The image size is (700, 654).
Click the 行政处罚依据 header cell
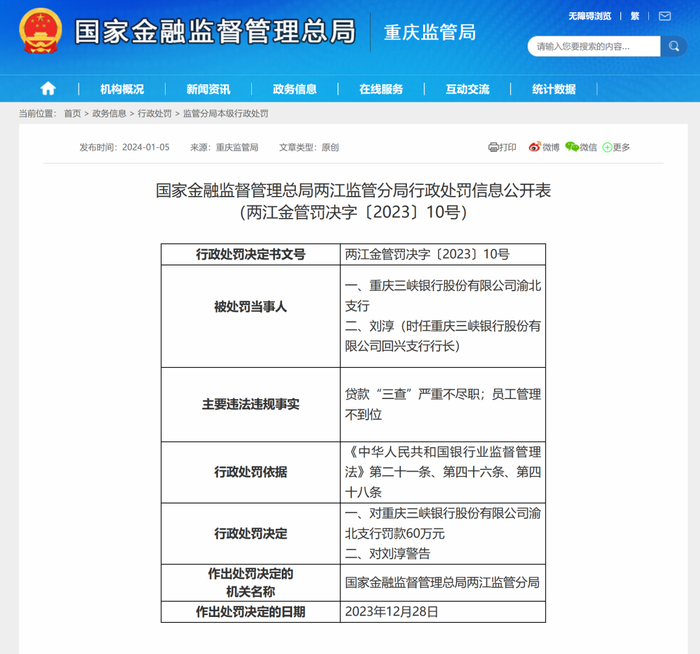[x=250, y=472]
